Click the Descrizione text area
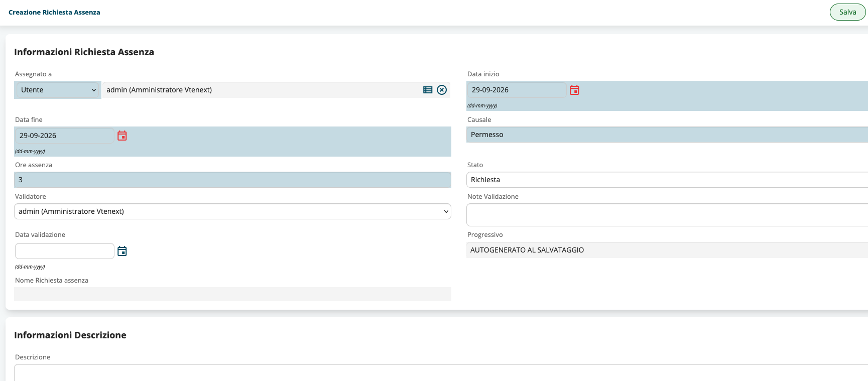This screenshot has width=868, height=381. point(441,372)
